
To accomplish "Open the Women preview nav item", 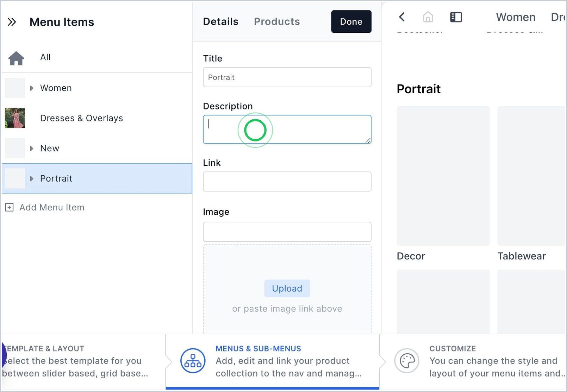I will click(516, 17).
